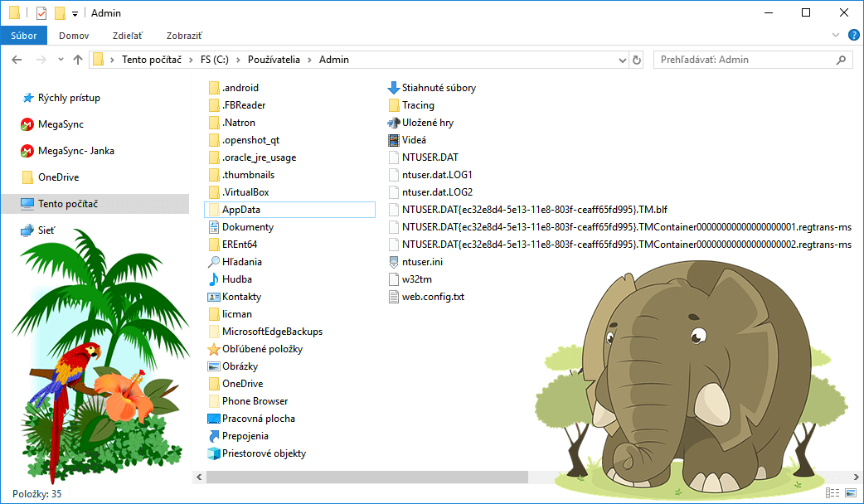Screen dimensions: 864x504
Task: Expand the recent locations dropdown arrow
Action: (61, 60)
